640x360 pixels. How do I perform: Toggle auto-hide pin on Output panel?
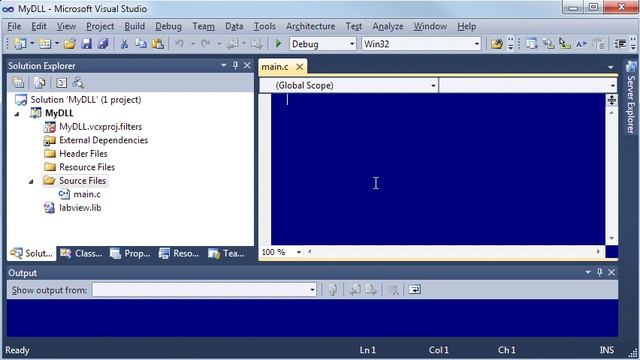600,272
